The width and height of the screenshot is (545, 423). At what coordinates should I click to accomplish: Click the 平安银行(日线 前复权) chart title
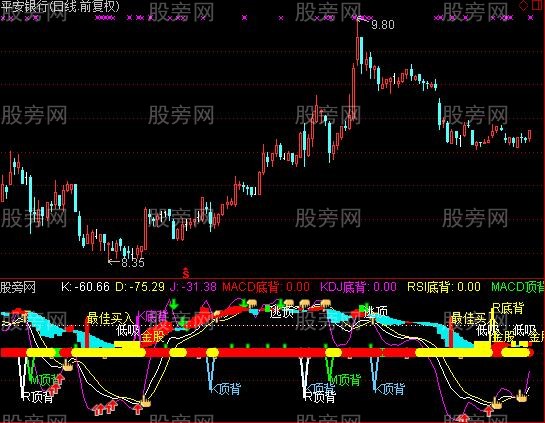click(x=60, y=6)
